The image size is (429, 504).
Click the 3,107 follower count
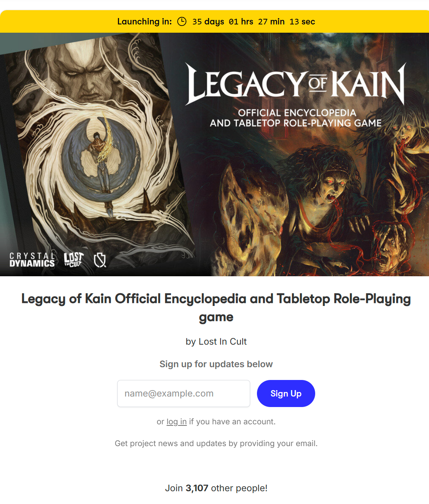point(197,488)
